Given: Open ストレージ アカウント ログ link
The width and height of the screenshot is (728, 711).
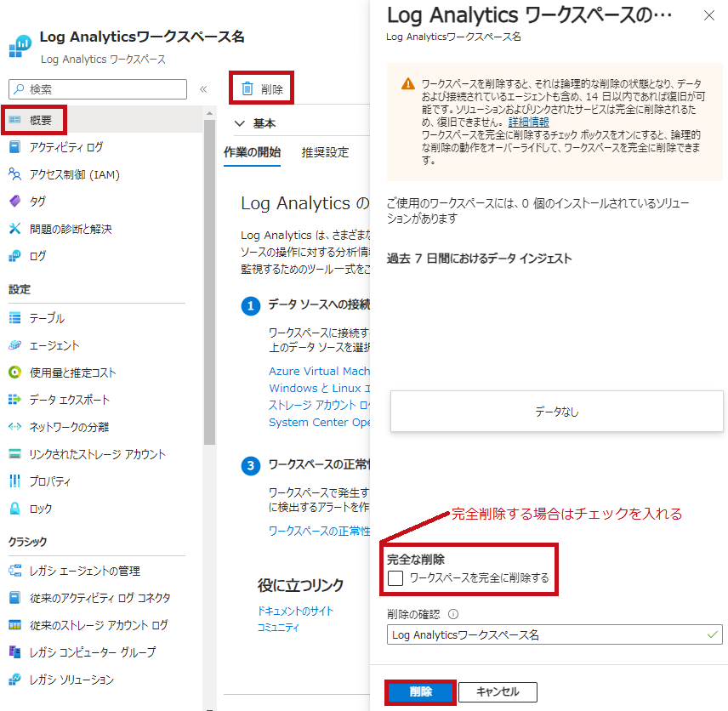Looking at the screenshot, I should coord(320,405).
